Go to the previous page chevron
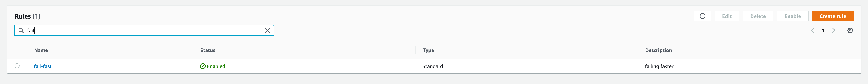The height and width of the screenshot is (84, 868). point(812,31)
